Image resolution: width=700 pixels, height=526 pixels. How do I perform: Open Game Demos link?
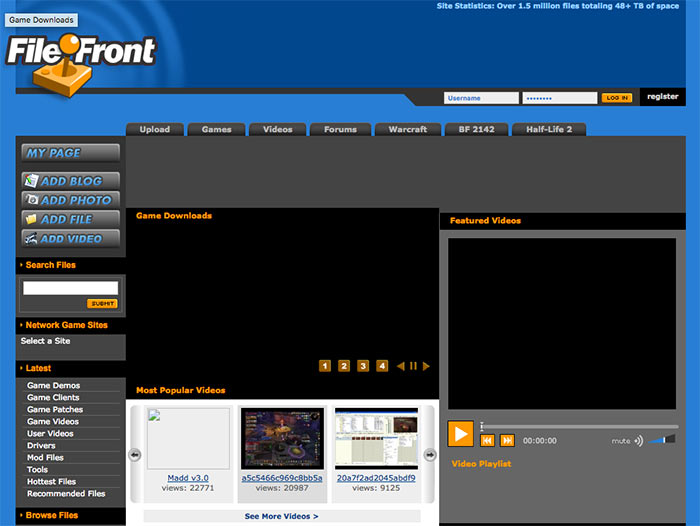53,385
